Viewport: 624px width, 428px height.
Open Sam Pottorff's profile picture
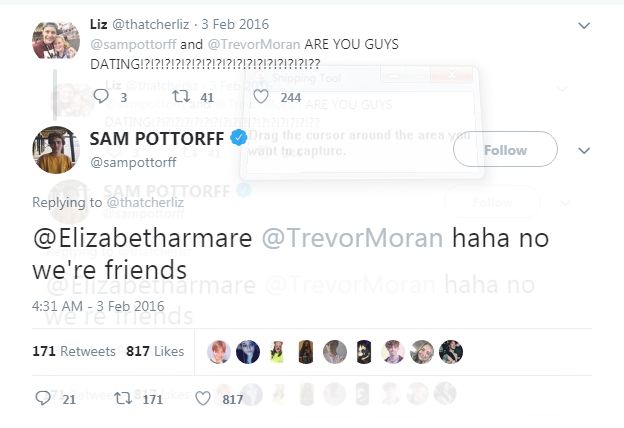pos(56,150)
